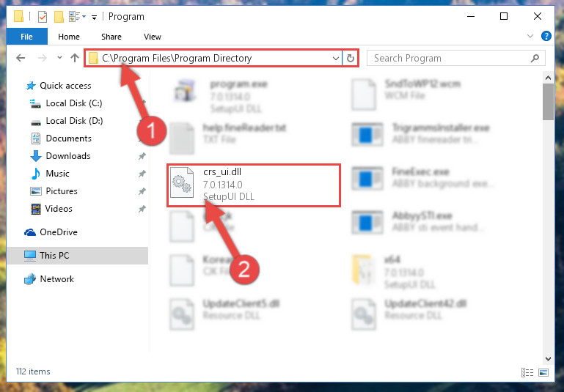
Task: Open OneDrive in the sidebar
Action: pos(59,232)
